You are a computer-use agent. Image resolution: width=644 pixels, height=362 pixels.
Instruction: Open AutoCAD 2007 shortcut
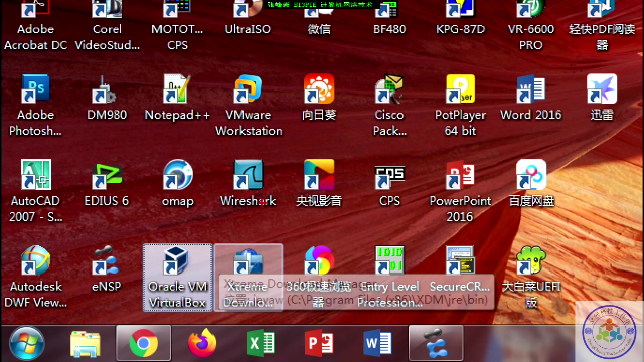coord(36,191)
